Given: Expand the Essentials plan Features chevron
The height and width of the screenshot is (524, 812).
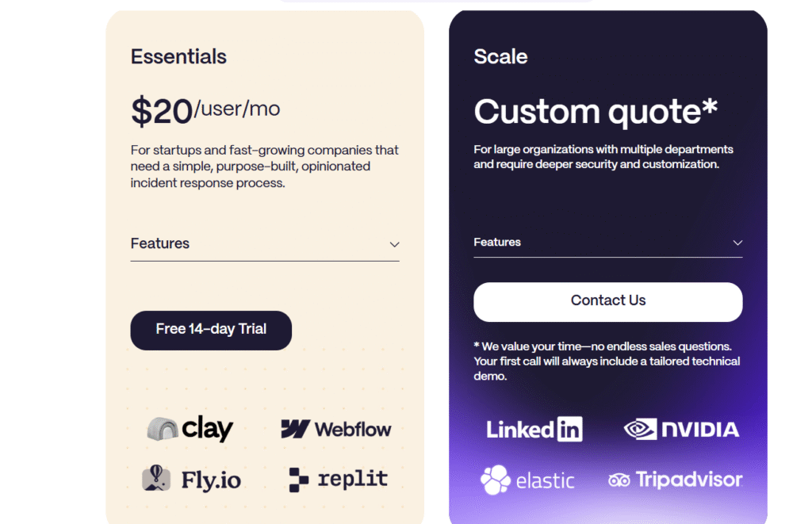Looking at the screenshot, I should tap(395, 244).
